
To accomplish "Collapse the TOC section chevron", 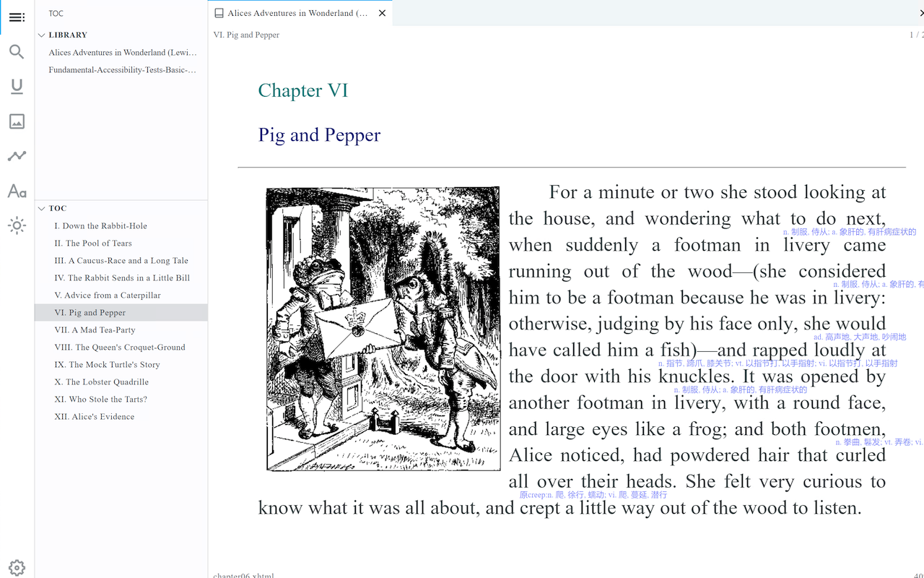I will click(42, 208).
